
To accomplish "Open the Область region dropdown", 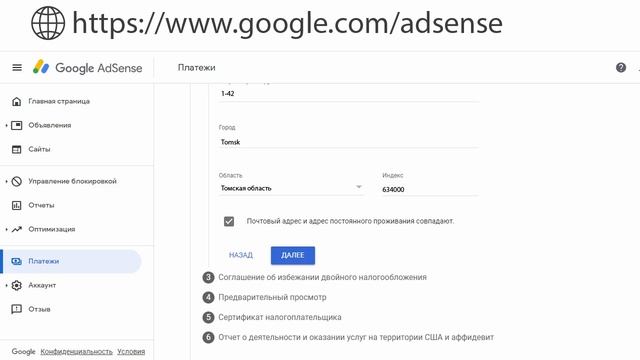I will (x=291, y=188).
